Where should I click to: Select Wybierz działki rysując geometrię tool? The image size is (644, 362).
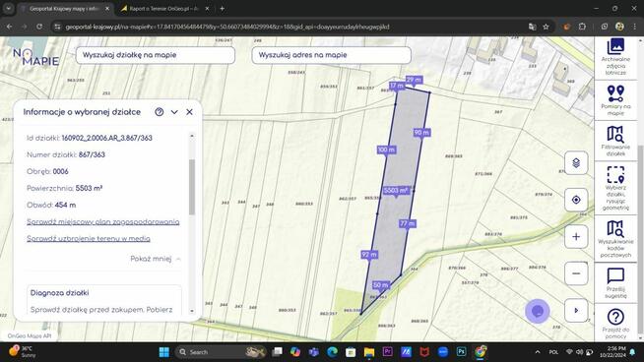(x=615, y=188)
